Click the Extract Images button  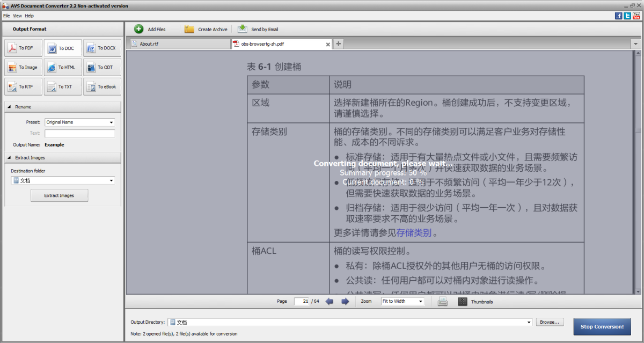59,195
